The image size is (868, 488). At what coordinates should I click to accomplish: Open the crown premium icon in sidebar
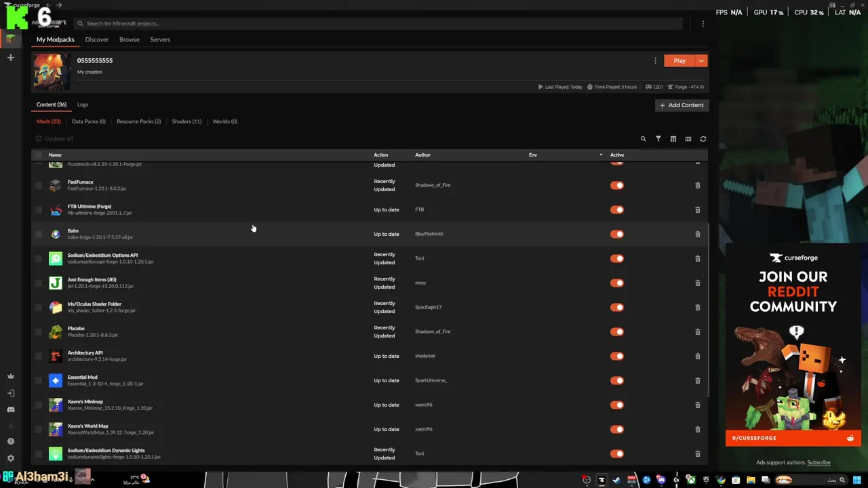point(10,376)
